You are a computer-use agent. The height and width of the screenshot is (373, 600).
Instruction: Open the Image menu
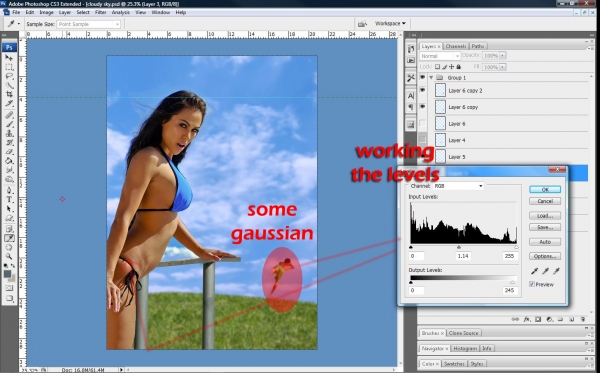coord(46,12)
